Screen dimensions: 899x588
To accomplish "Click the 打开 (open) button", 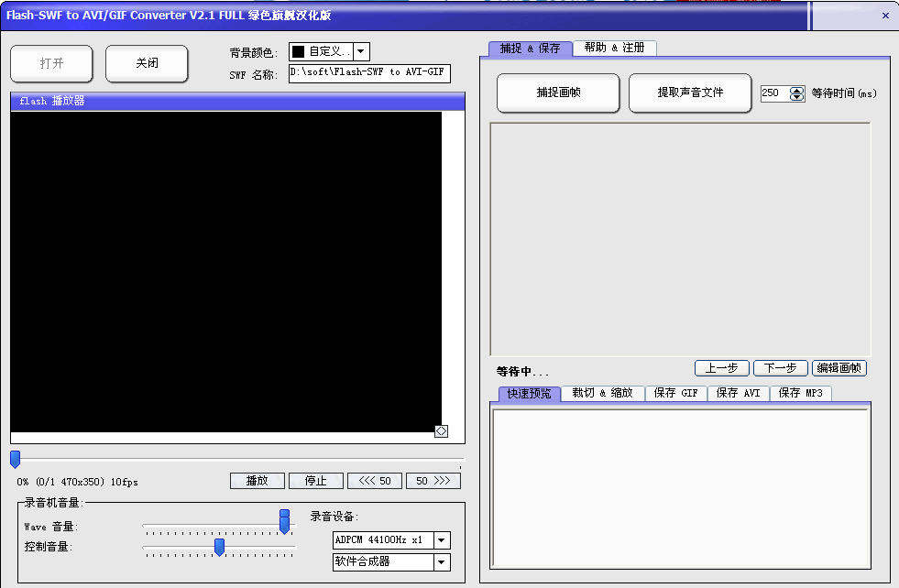I will (x=51, y=63).
